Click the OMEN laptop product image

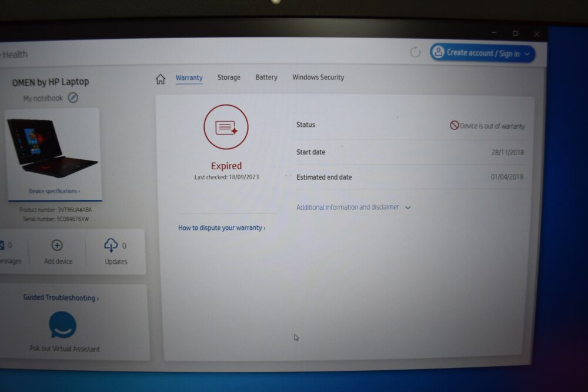click(52, 148)
